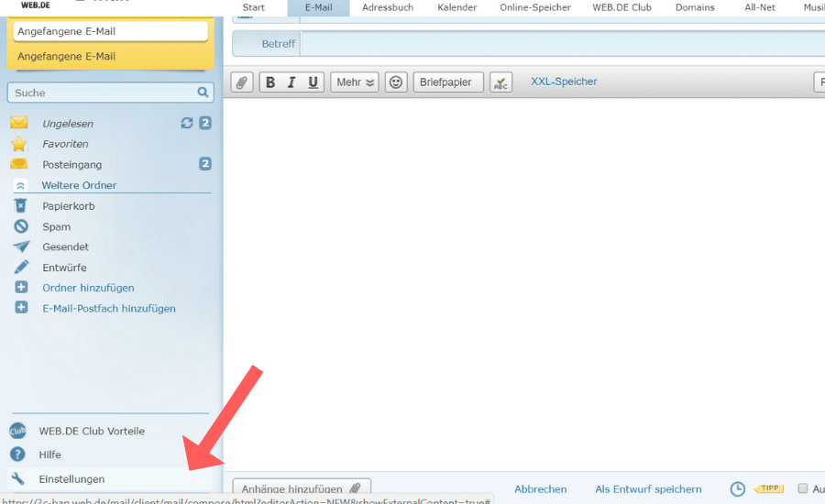Run the spell check icon
The width and height of the screenshot is (825, 504).
pos(500,82)
